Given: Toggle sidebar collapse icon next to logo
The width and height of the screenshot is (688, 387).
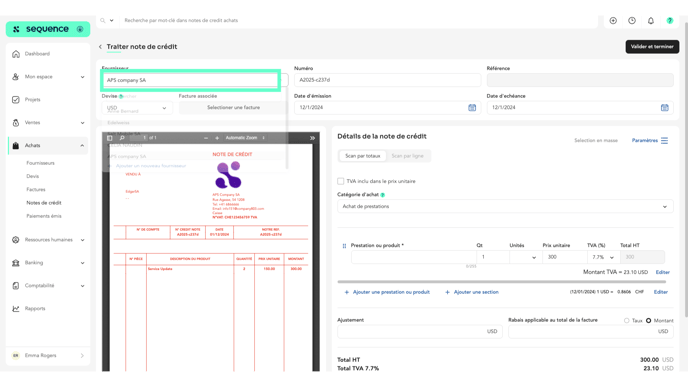Looking at the screenshot, I should [80, 29].
